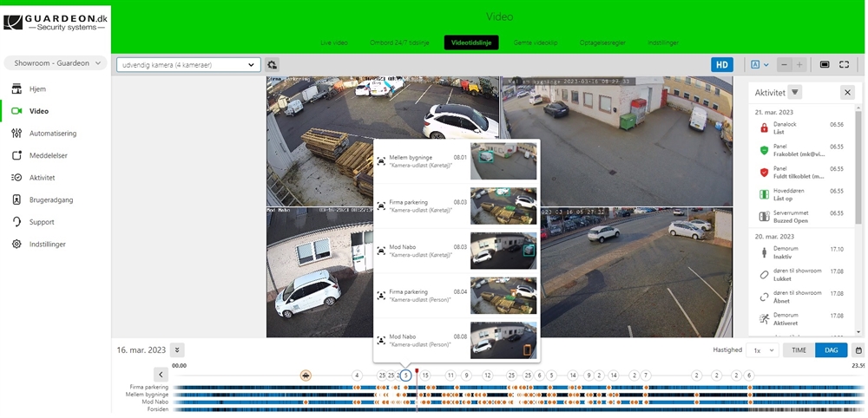Open the udvendig kamera group dropdown
Viewport: 868px width, 418px height.
click(x=188, y=65)
